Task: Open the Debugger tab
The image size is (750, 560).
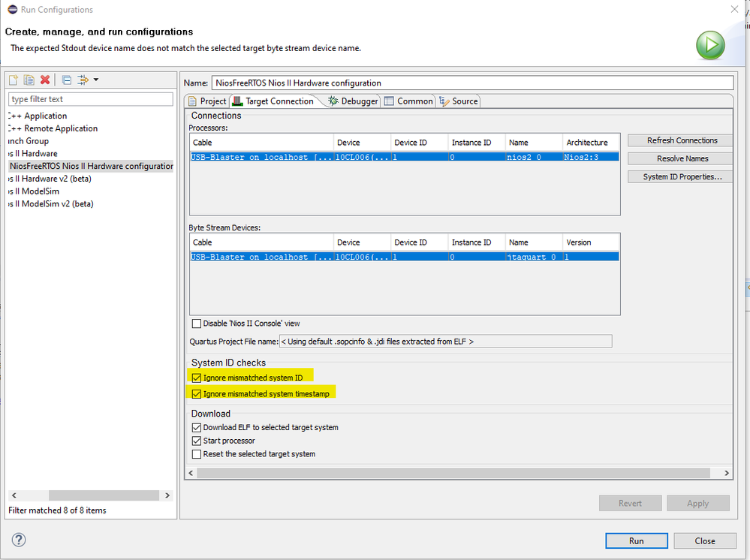Action: coord(353,101)
